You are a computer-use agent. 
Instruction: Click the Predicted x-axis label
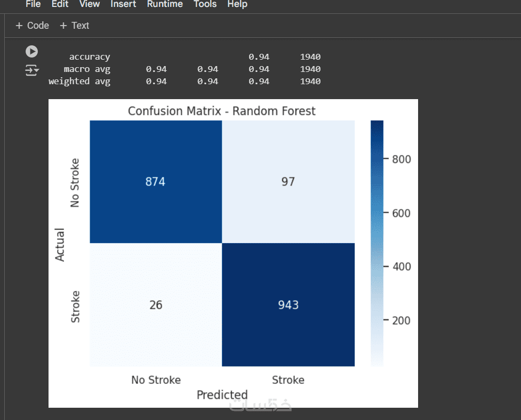click(222, 395)
